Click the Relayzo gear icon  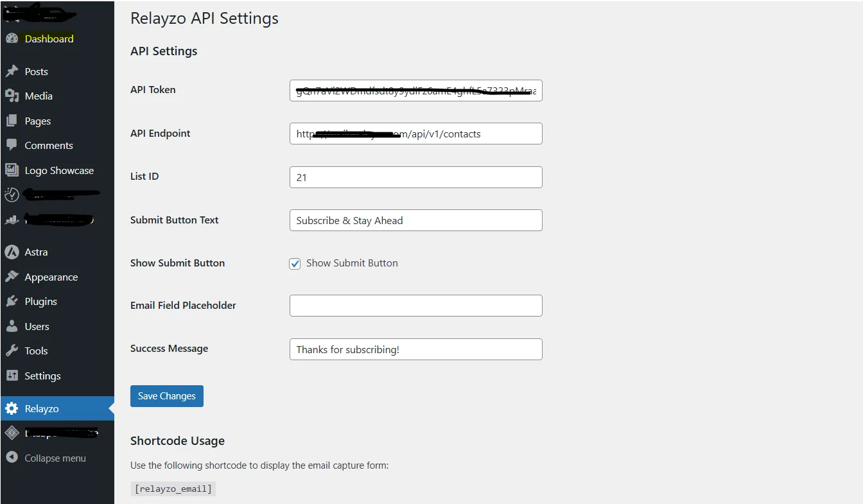tap(12, 408)
